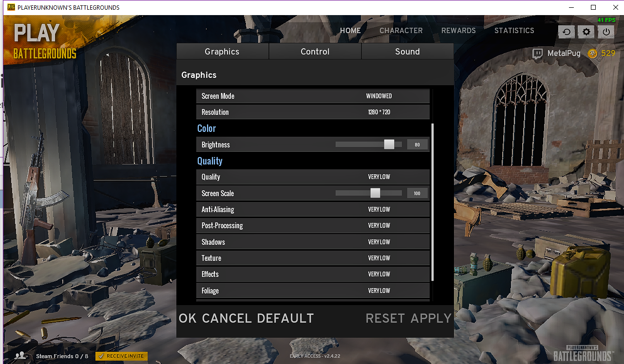
Task: Click the gold coin icon beside 529
Action: [x=592, y=54]
